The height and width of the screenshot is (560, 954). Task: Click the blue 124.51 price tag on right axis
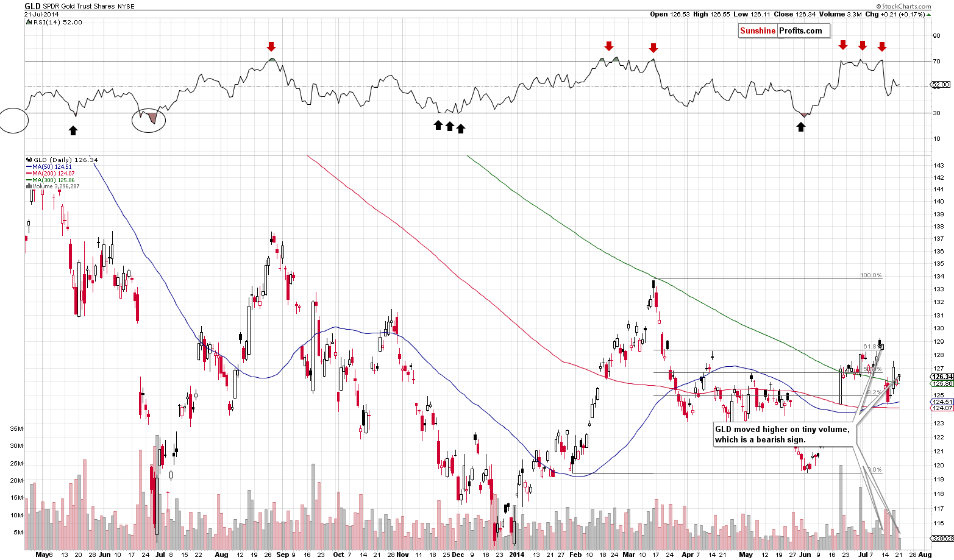click(942, 402)
